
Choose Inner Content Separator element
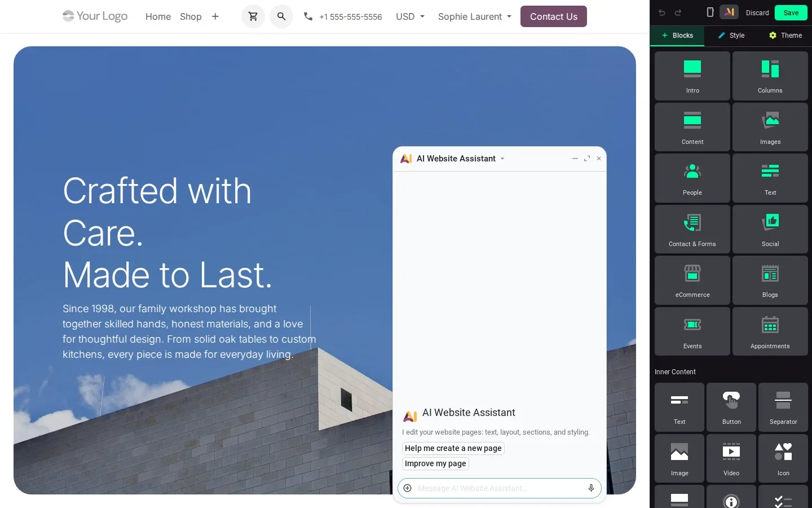(783, 407)
